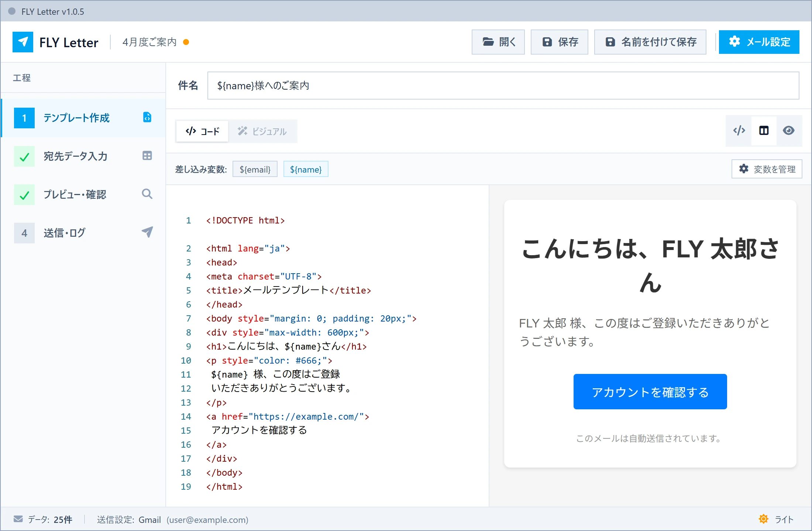
Task: Select the split view layout icon
Action: tap(764, 131)
